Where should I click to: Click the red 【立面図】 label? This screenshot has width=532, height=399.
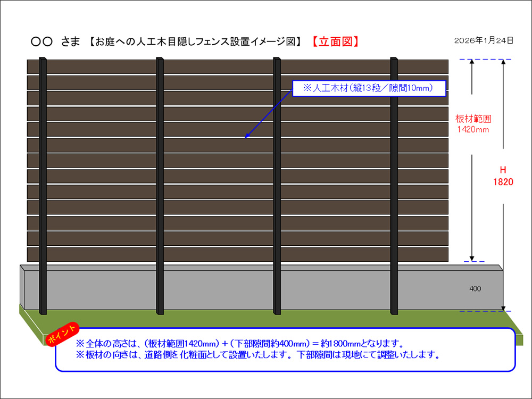[x=335, y=41]
